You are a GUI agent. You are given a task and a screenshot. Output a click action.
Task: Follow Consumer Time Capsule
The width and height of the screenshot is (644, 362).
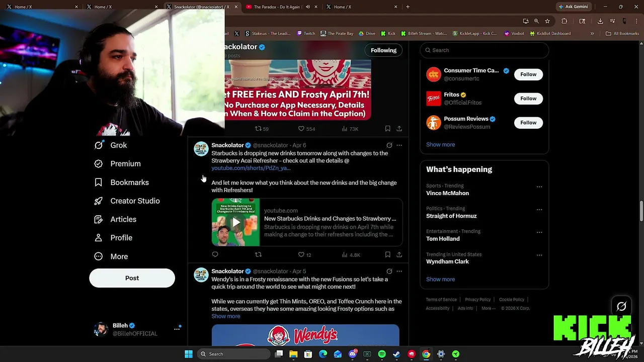tap(528, 74)
